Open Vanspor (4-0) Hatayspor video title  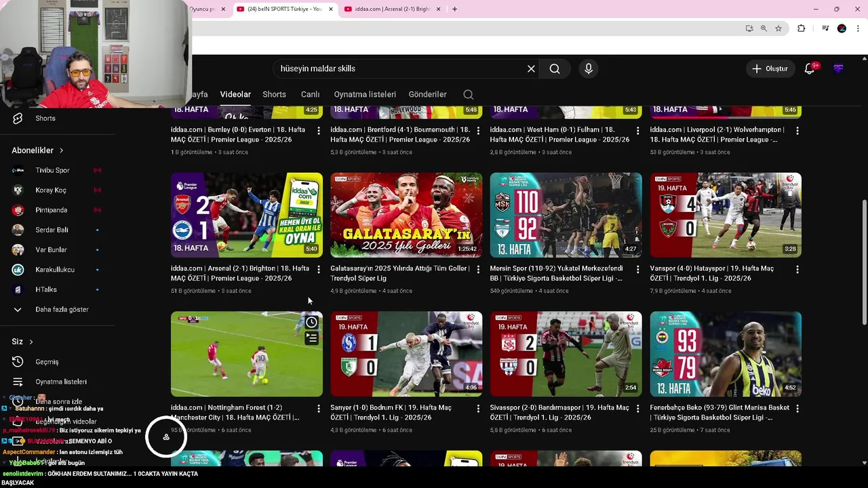(711, 273)
